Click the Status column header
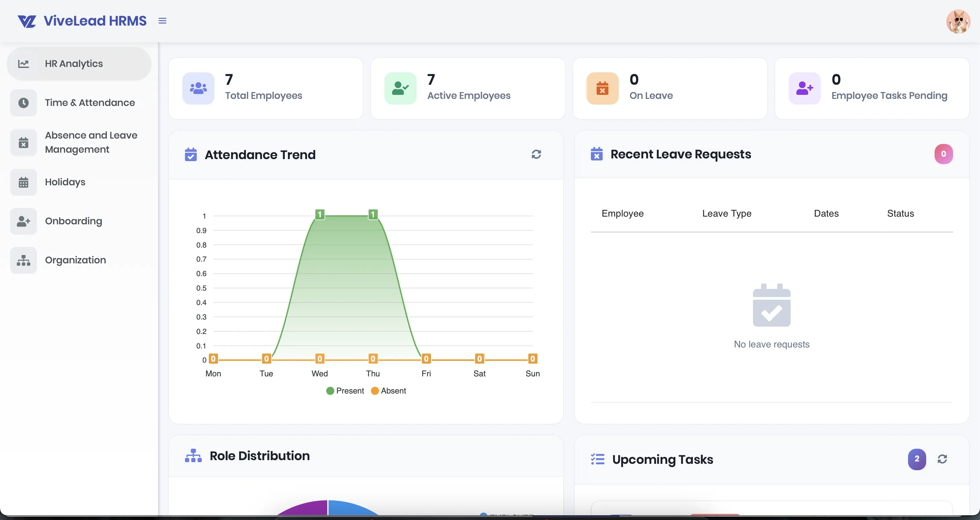The image size is (980, 520). [x=901, y=213]
